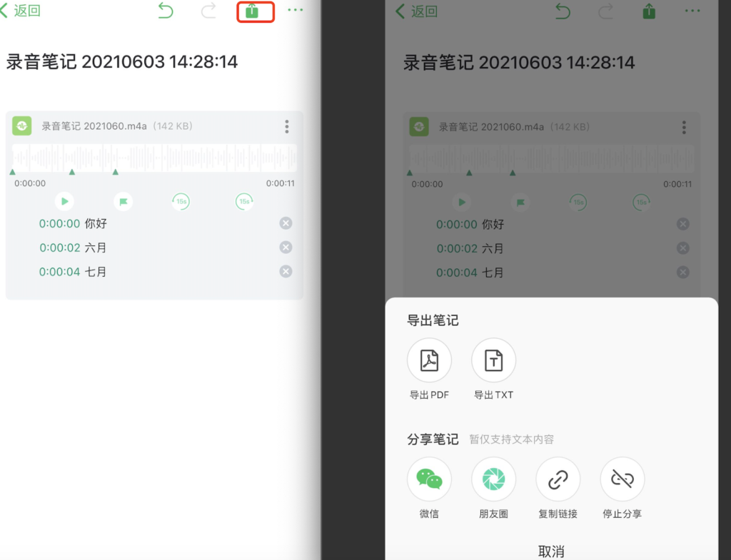
Task: Export the note as PDF
Action: click(429, 361)
